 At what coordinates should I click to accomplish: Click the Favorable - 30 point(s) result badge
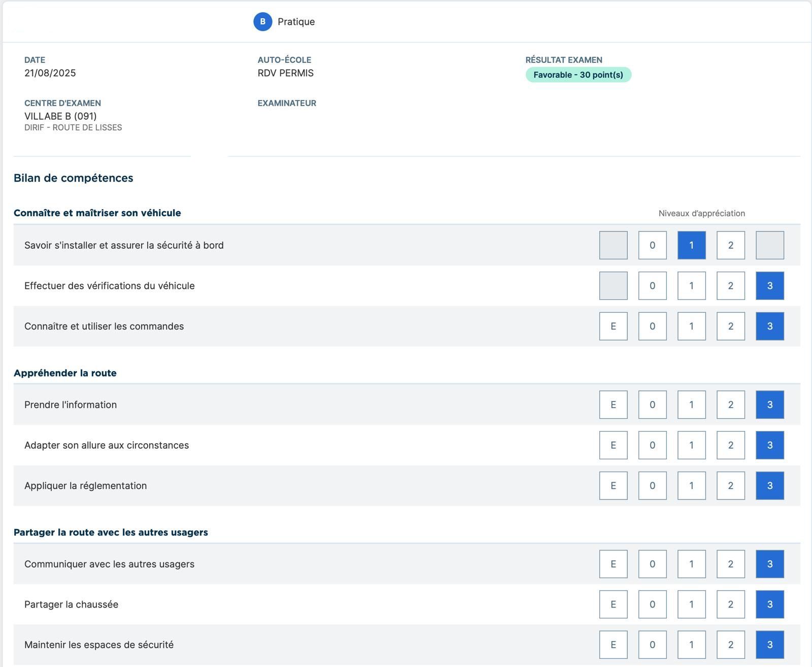[x=578, y=75]
